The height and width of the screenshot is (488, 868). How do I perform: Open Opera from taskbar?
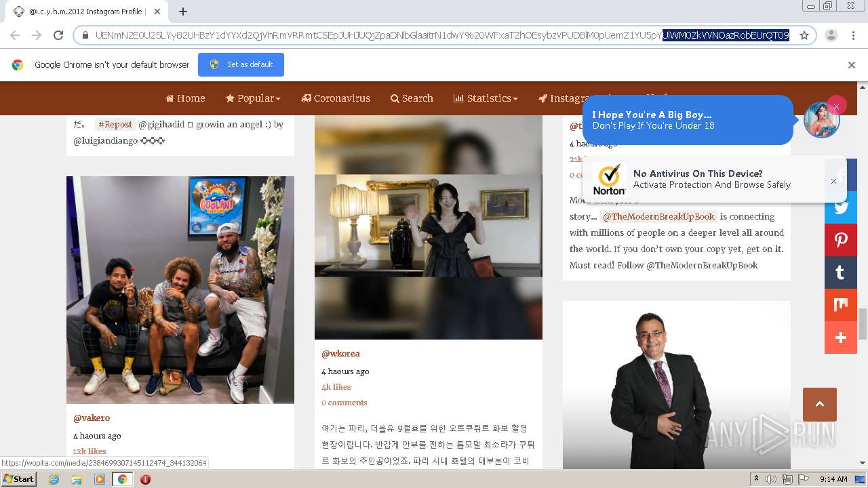[145, 479]
